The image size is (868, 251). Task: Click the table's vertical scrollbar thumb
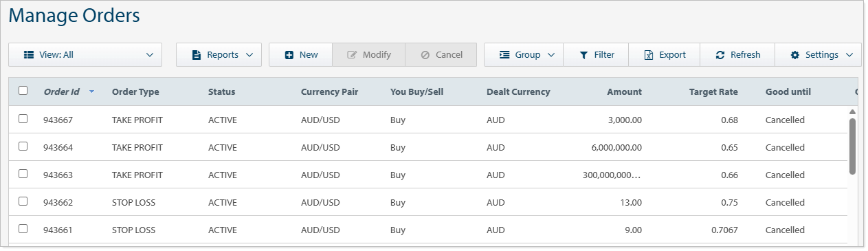pos(852,146)
